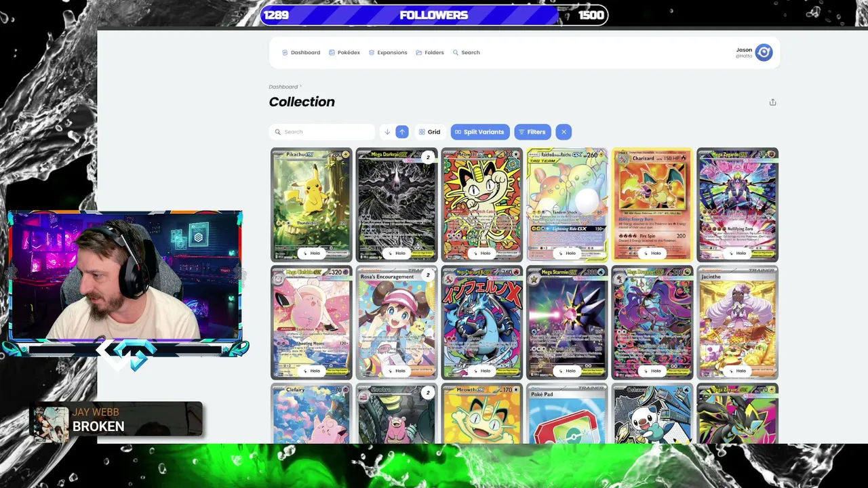This screenshot has height=488, width=868.
Task: Go to the Pokédex page
Action: coord(344,52)
